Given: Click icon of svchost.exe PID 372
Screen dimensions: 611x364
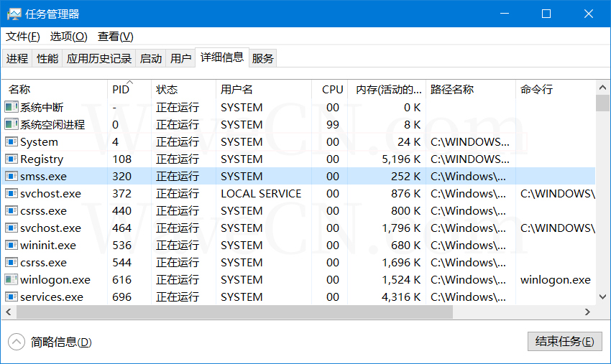Looking at the screenshot, I should [12, 193].
